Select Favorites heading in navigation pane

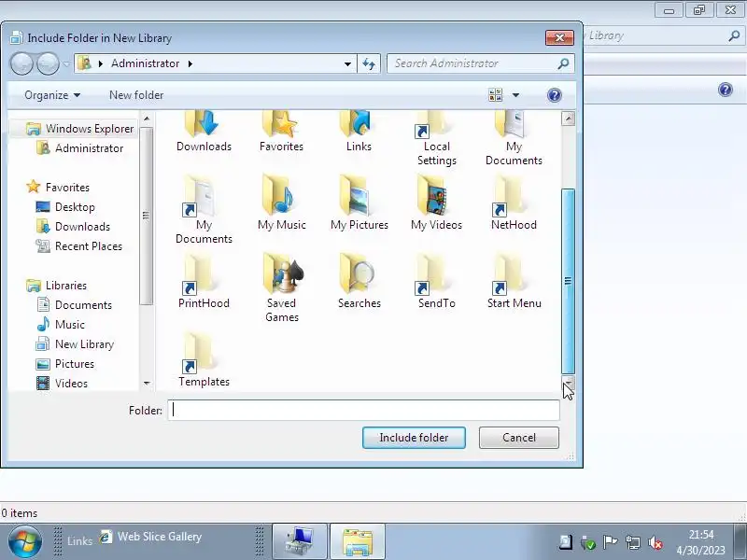[x=58, y=188]
